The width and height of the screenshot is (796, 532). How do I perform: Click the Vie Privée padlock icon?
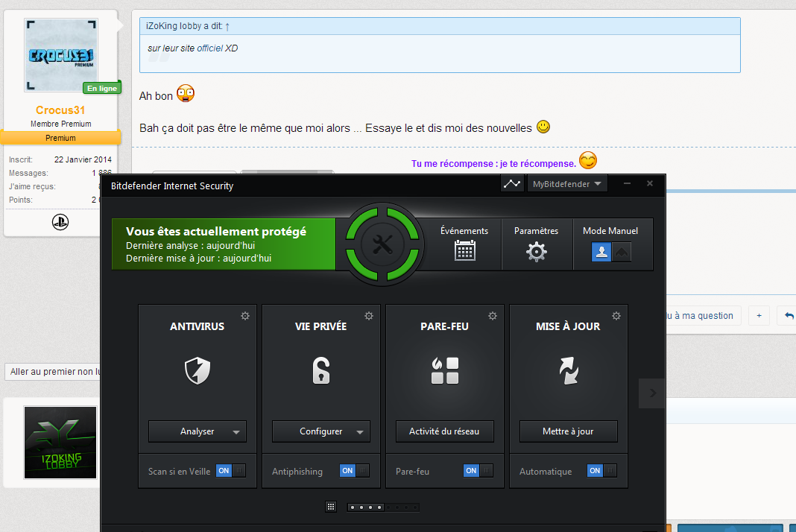point(320,370)
